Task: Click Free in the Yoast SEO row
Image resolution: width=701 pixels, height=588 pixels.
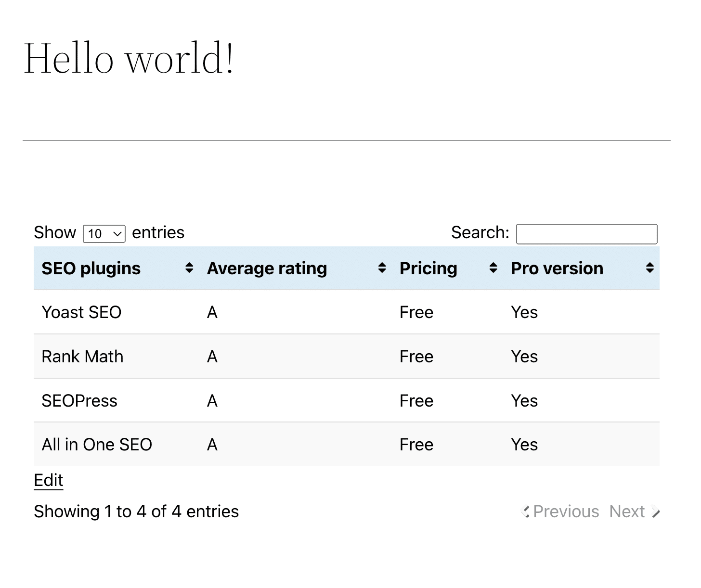Action: [x=416, y=313]
